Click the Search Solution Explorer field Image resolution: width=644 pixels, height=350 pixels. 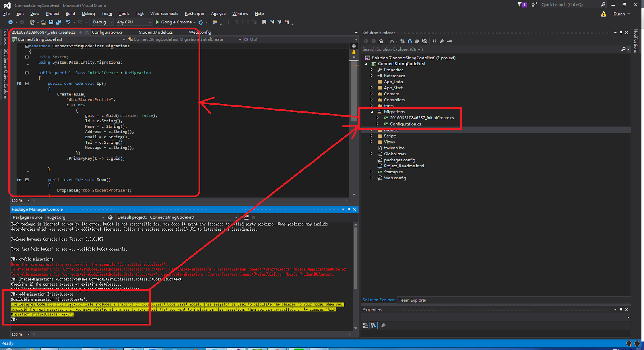496,49
